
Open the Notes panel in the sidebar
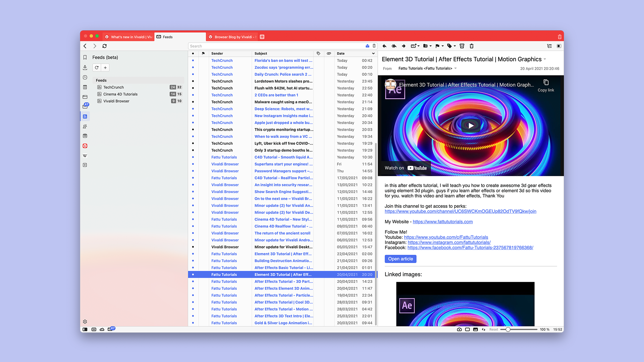[x=85, y=87]
